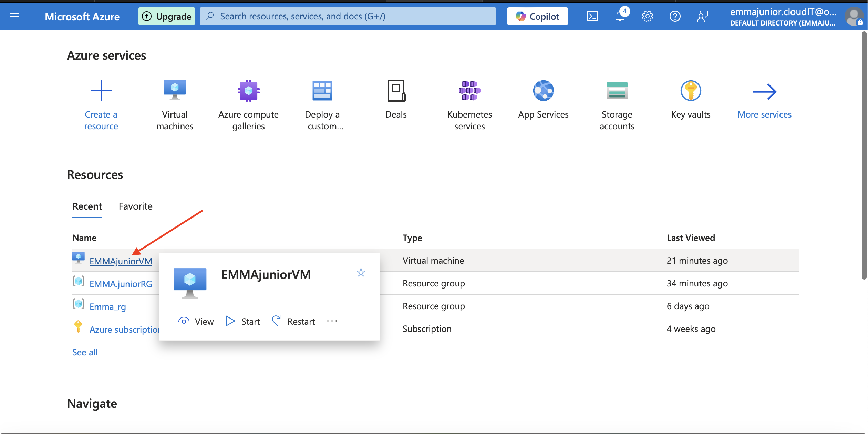
Task: Open Key vaults icon
Action: tap(691, 91)
